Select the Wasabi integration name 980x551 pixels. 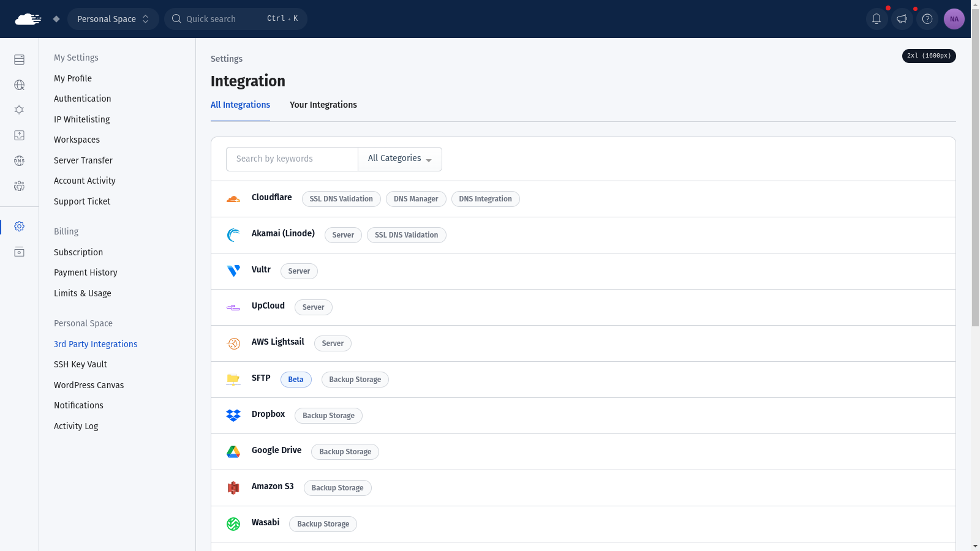pos(265,522)
